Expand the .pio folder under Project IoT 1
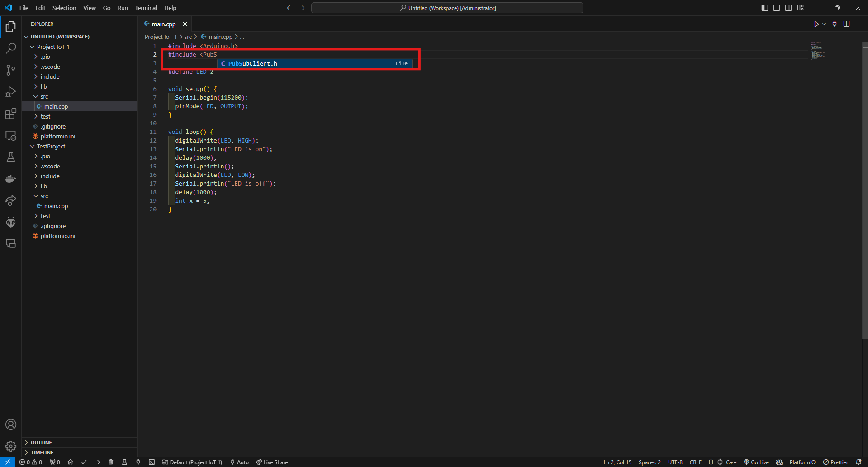The height and width of the screenshot is (467, 868). (79, 57)
